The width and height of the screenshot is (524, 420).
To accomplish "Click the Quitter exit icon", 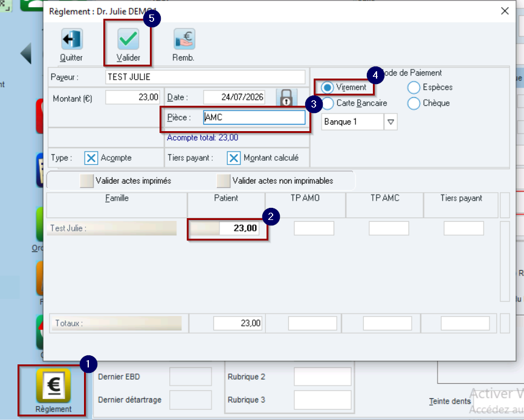I will coord(72,39).
